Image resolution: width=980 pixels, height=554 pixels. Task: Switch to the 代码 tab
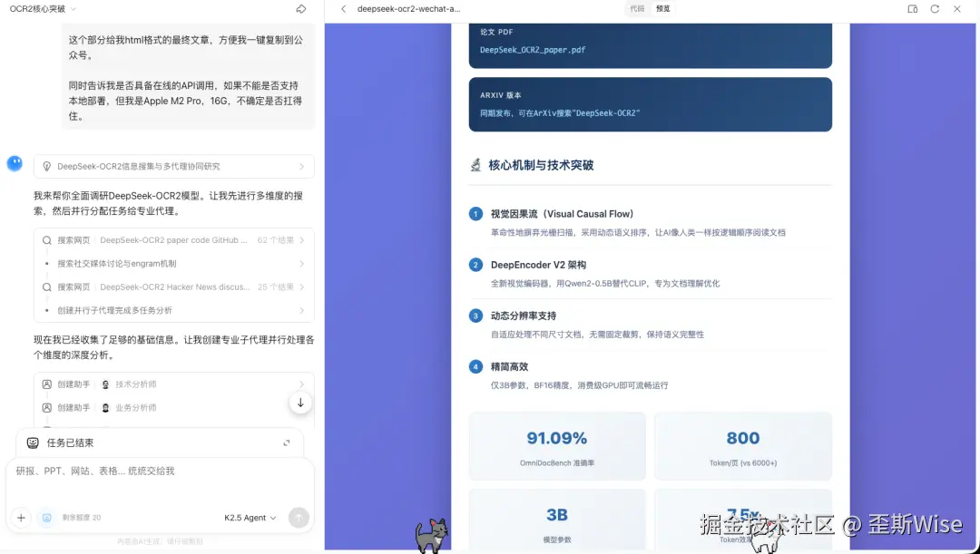click(637, 9)
